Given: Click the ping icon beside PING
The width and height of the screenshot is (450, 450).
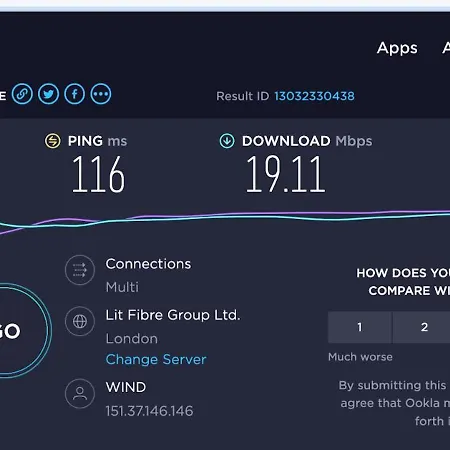Looking at the screenshot, I should [x=53, y=141].
